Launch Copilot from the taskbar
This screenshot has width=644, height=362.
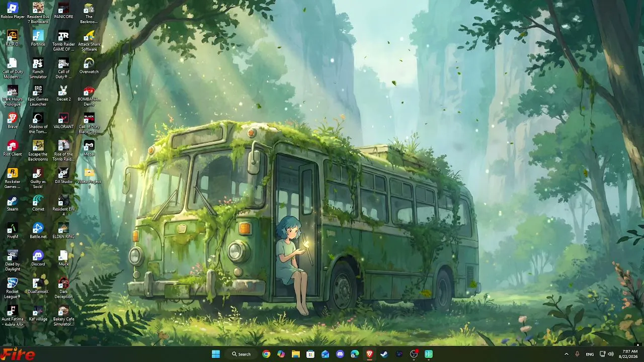[281, 354]
